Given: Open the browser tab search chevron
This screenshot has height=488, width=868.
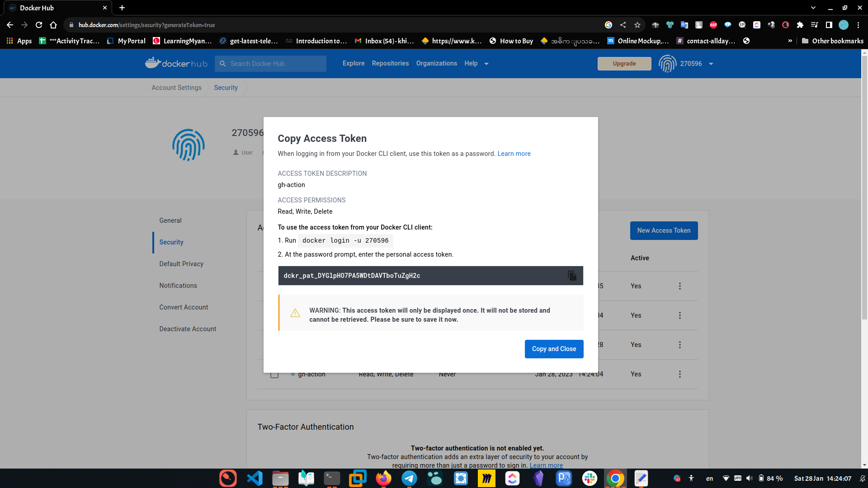Looking at the screenshot, I should [813, 8].
